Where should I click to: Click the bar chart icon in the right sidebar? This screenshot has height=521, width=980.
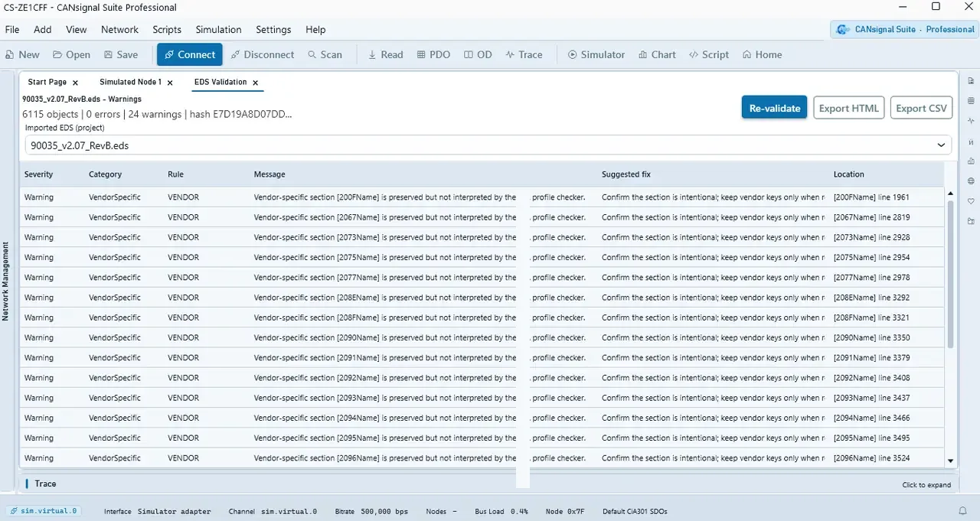(x=971, y=161)
